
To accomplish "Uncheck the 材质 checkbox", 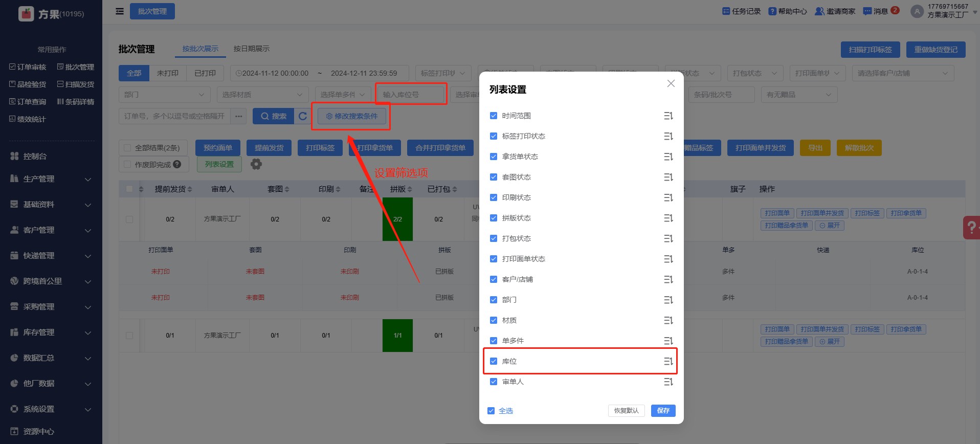I will (x=494, y=320).
